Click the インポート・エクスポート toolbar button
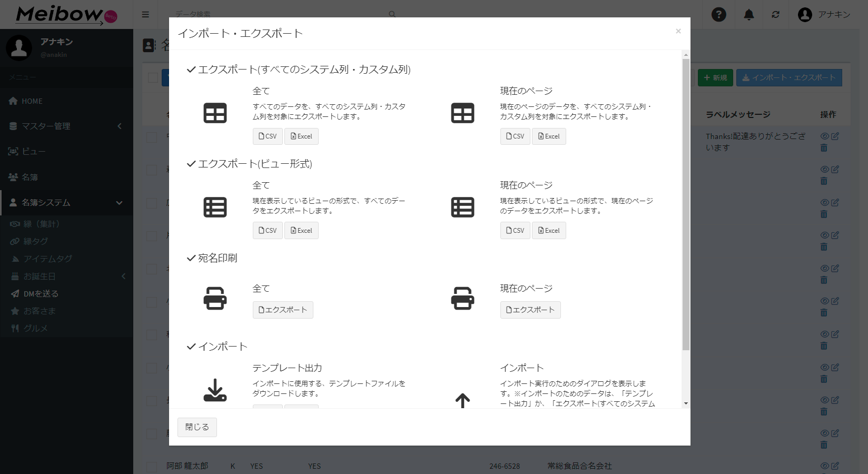Screen dimensions: 868x474 pyautogui.click(x=789, y=77)
